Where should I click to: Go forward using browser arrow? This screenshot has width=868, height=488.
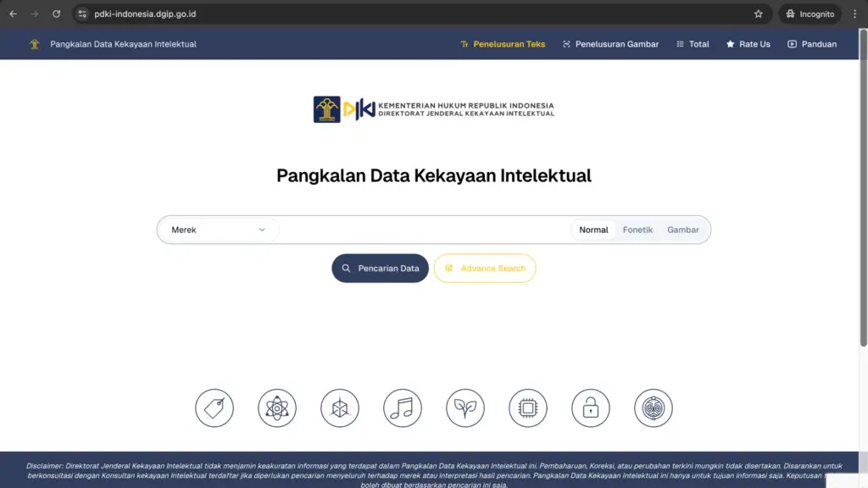pos(34,14)
